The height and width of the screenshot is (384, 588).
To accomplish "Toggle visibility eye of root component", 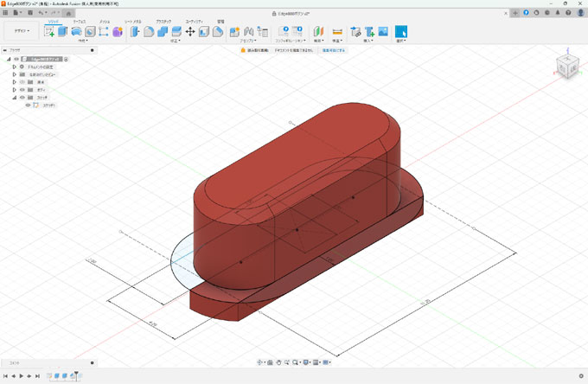I will [x=16, y=60].
